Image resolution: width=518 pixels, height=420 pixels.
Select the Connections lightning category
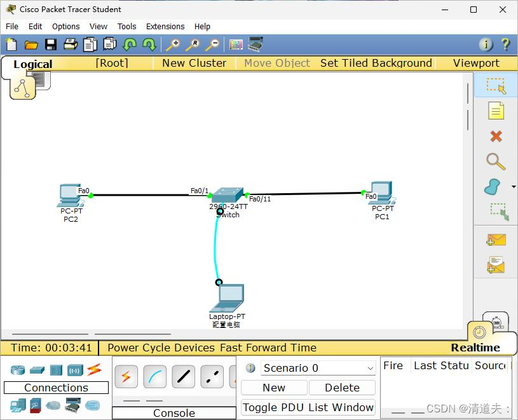(95, 370)
